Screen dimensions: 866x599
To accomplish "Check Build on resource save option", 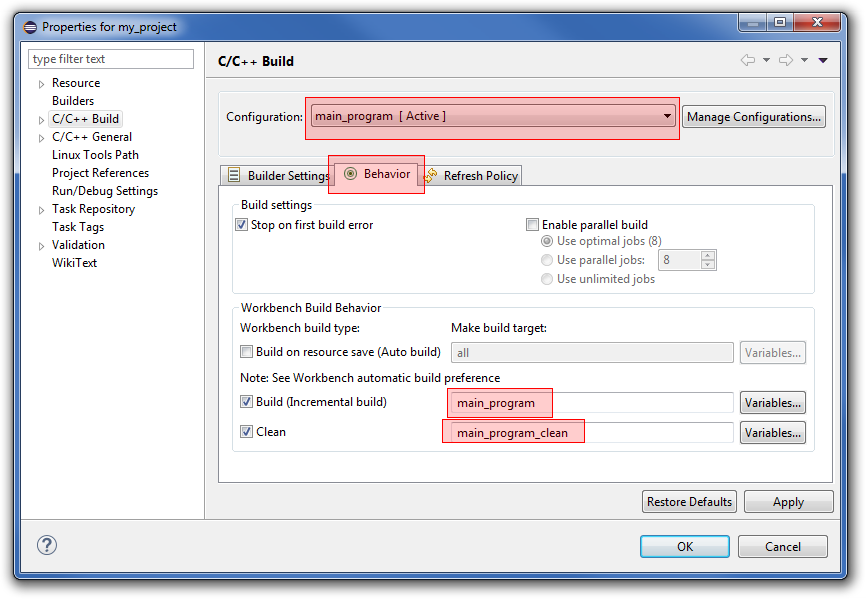I will click(x=246, y=352).
